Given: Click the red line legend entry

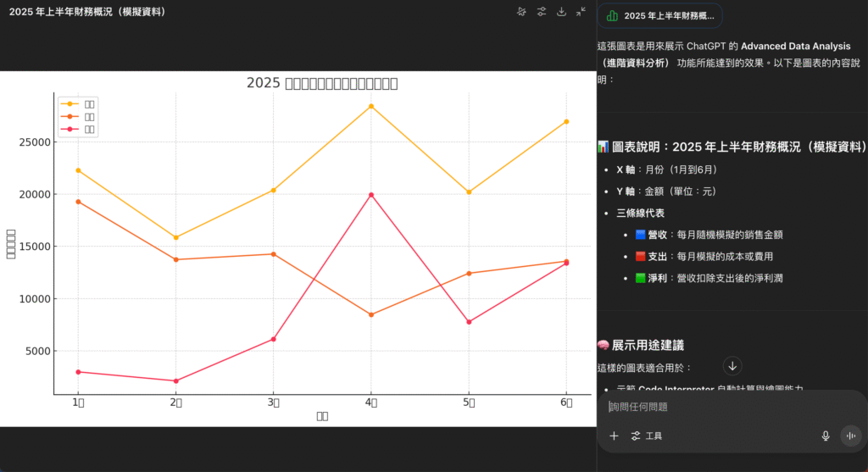Looking at the screenshot, I should pyautogui.click(x=77, y=130).
